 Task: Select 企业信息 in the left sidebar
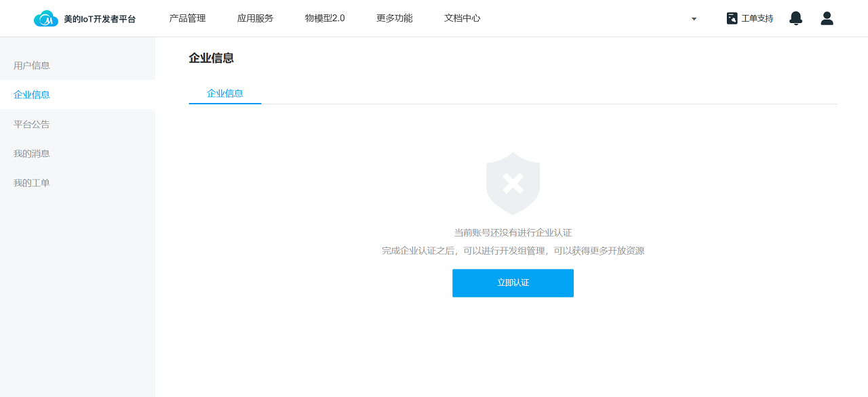32,95
